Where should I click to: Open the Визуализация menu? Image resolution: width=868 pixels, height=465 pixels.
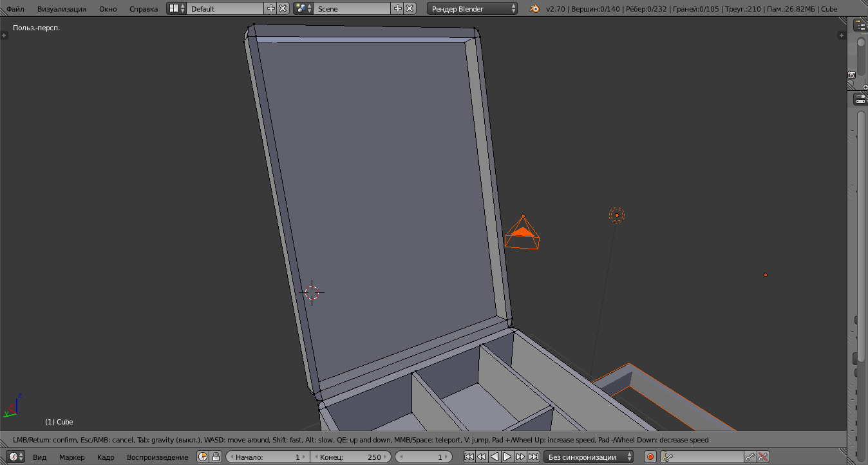(x=61, y=9)
